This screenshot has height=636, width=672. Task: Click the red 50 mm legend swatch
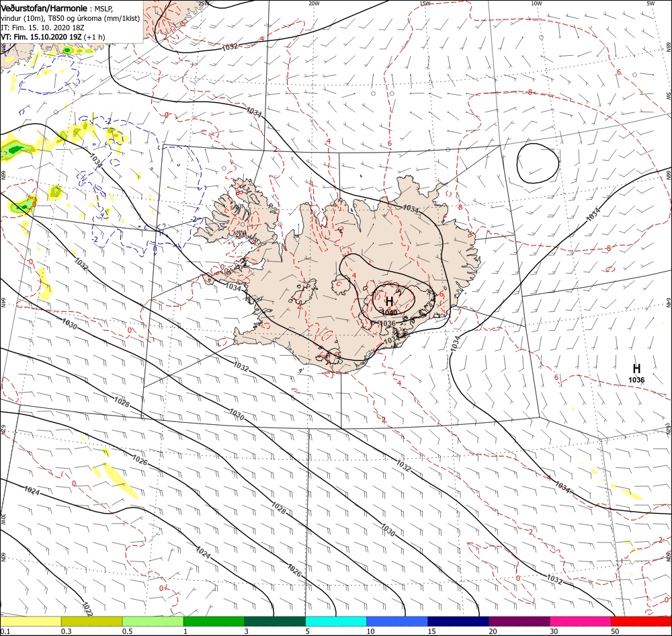[x=641, y=621]
